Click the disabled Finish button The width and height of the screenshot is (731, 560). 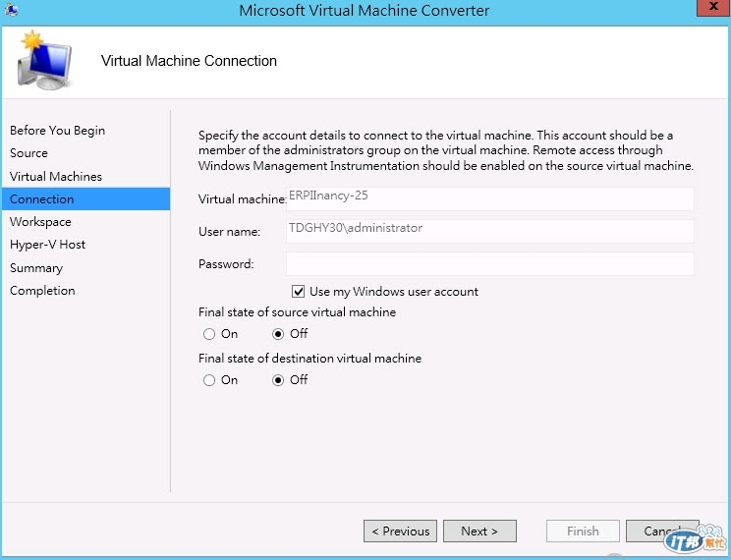[583, 532]
